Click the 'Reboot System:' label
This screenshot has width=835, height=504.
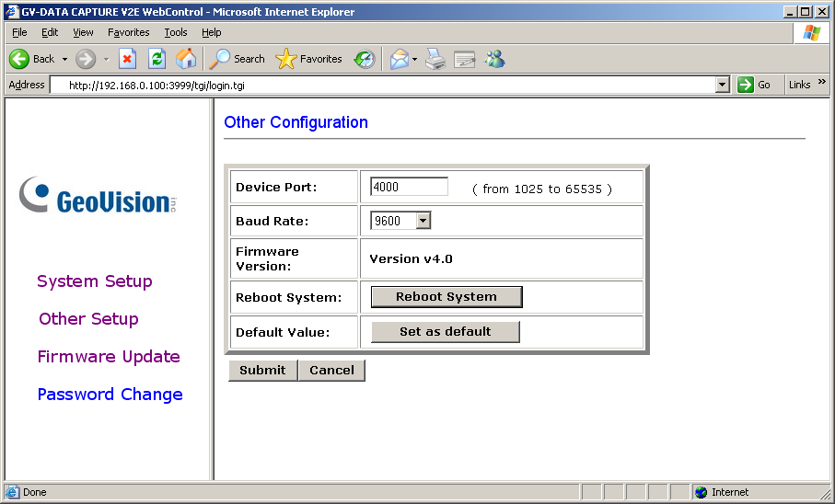289,297
